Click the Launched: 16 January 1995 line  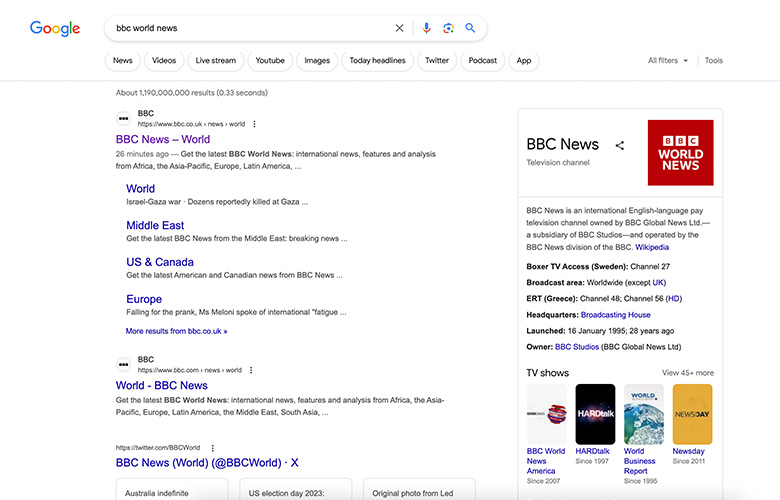point(600,331)
